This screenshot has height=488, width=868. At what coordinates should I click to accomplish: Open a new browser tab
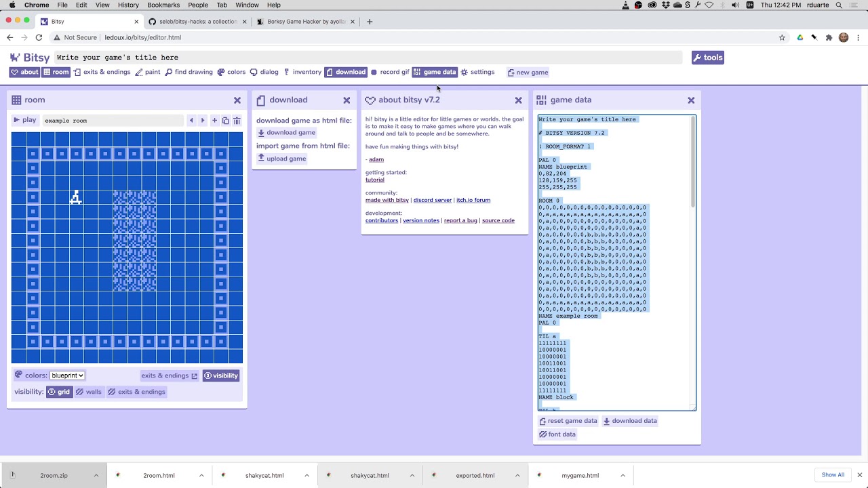[370, 22]
